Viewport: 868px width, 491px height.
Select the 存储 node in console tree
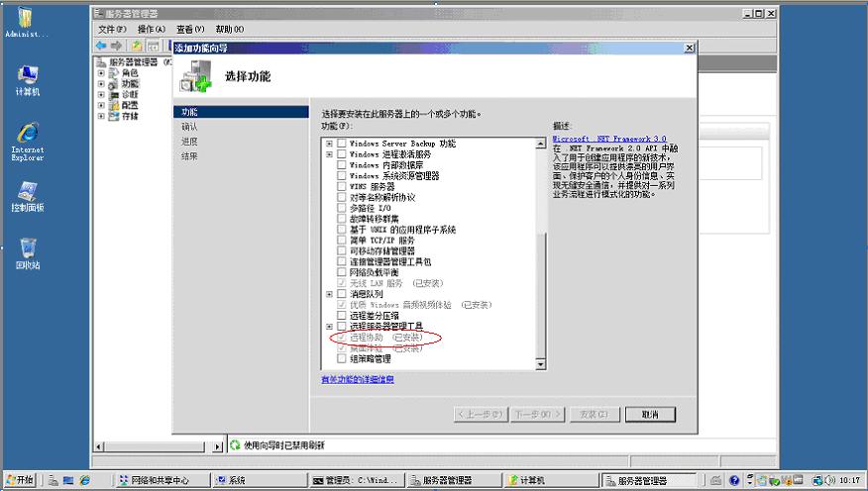tap(130, 116)
